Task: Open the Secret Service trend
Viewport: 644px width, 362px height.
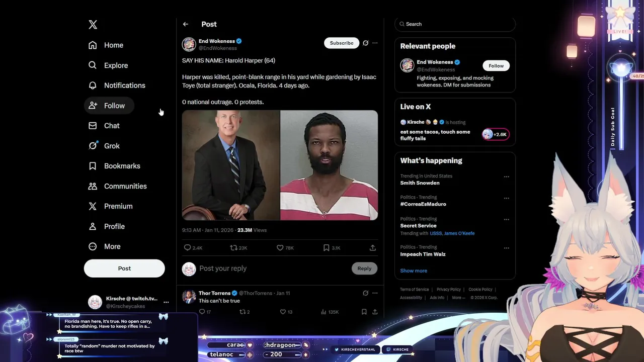Action: point(418,226)
